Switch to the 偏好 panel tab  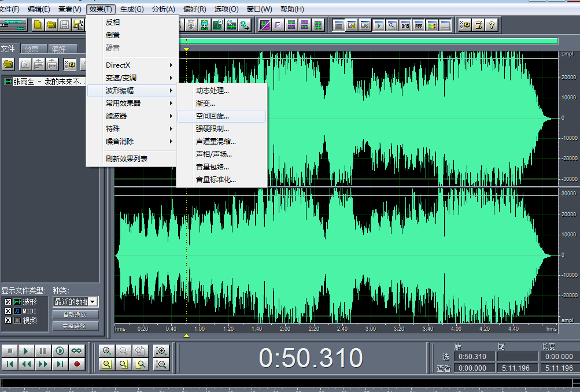[x=62, y=49]
